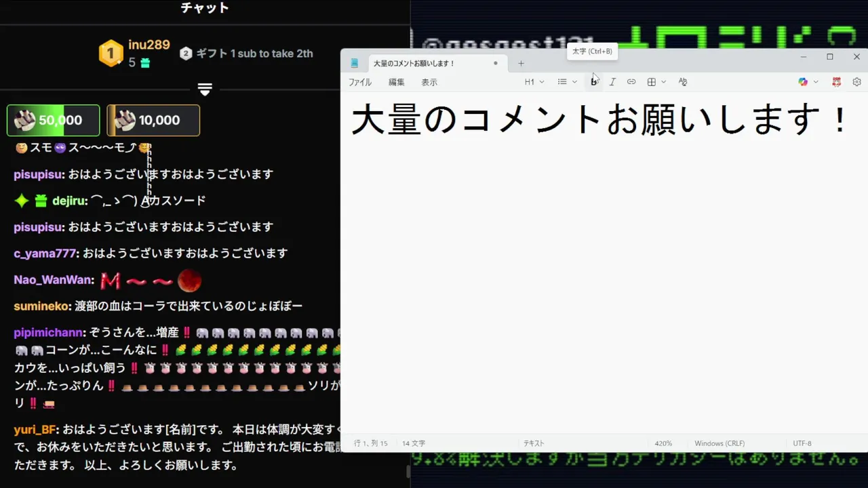Maximize the Notepad window
Image resolution: width=868 pixels, height=488 pixels.
tap(829, 57)
